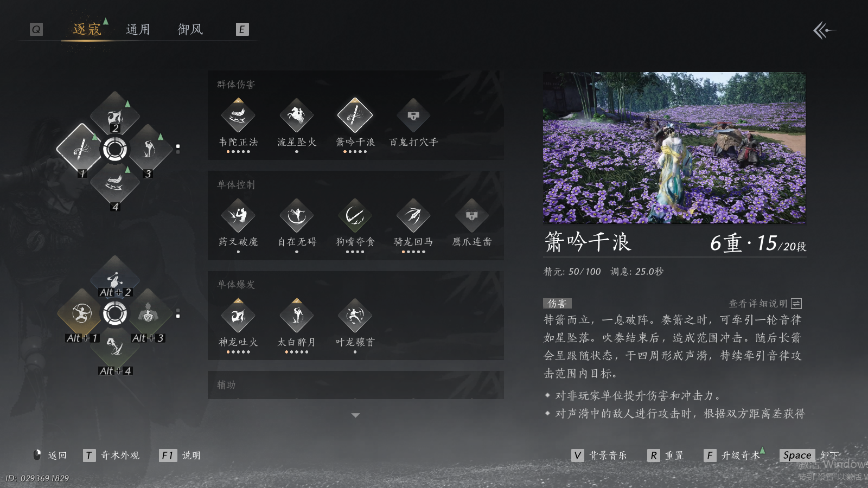Expand skill list with down arrow
This screenshot has height=488, width=868.
click(x=355, y=415)
